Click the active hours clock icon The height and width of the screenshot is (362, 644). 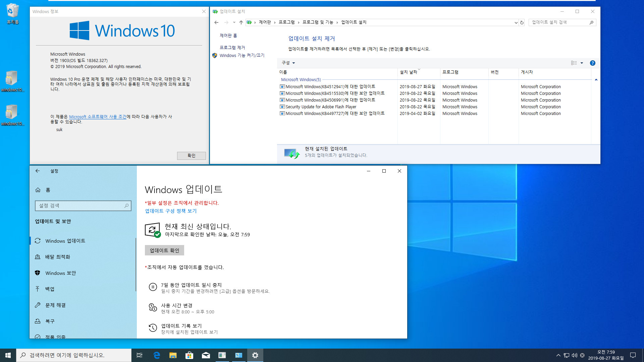(153, 307)
